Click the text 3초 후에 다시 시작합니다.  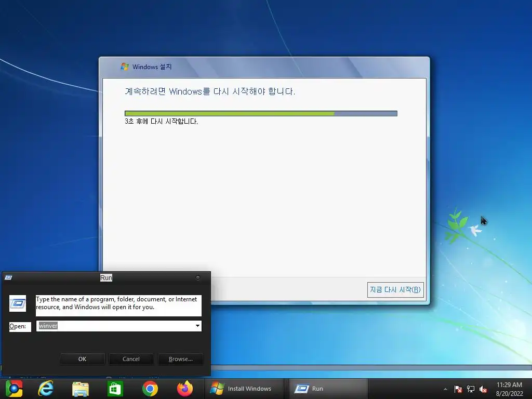[161, 122]
